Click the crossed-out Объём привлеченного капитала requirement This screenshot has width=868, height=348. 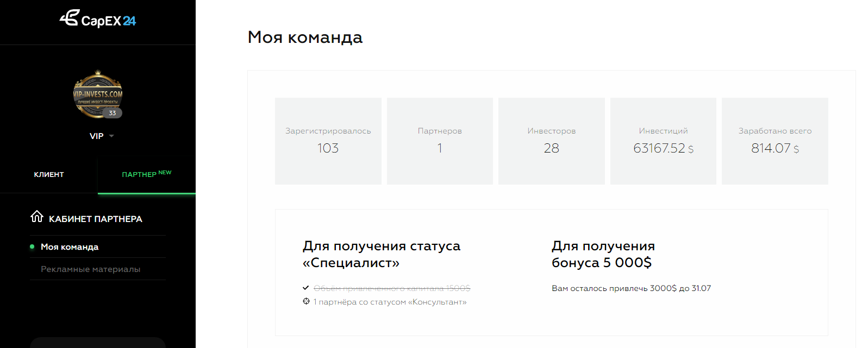(x=391, y=288)
